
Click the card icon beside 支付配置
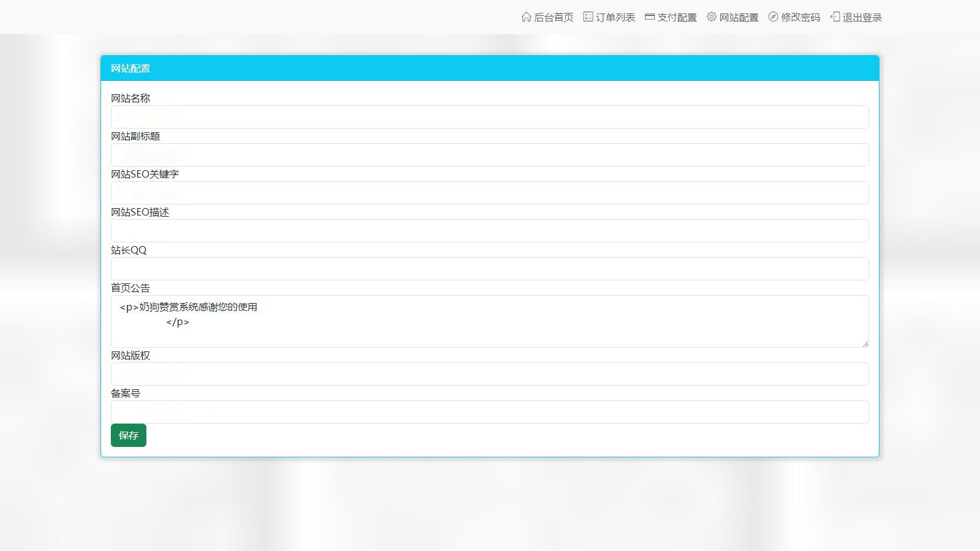coord(650,17)
